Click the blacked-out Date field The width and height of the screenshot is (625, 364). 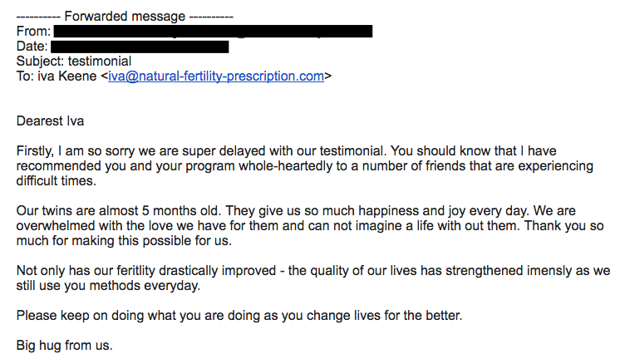(x=140, y=47)
